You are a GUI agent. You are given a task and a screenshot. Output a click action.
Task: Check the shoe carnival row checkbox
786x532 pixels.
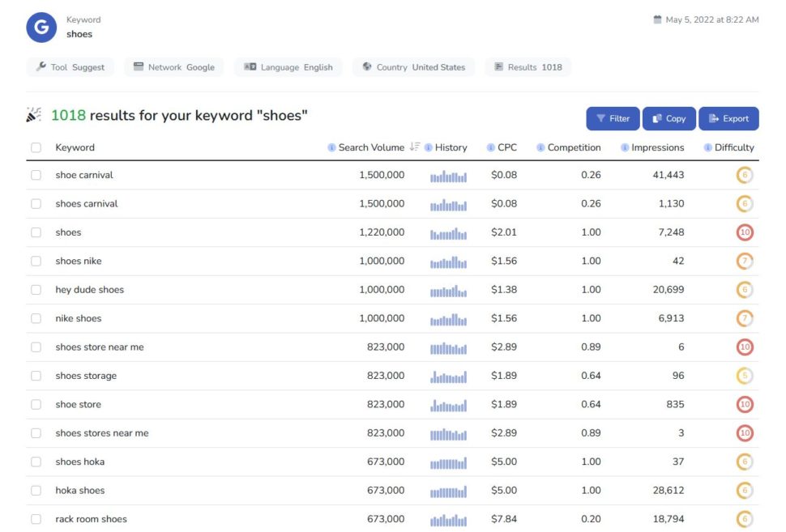click(36, 175)
